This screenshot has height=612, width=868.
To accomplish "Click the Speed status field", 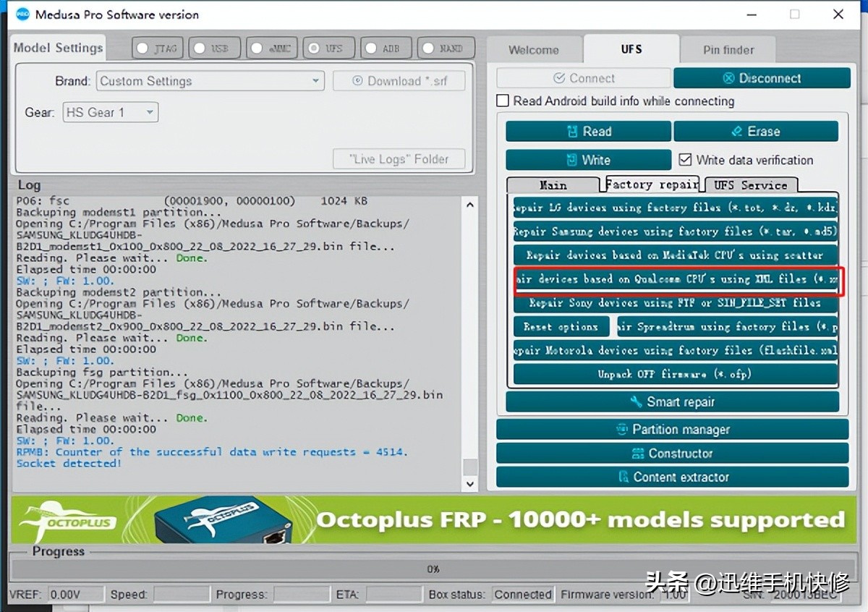I will click(182, 595).
